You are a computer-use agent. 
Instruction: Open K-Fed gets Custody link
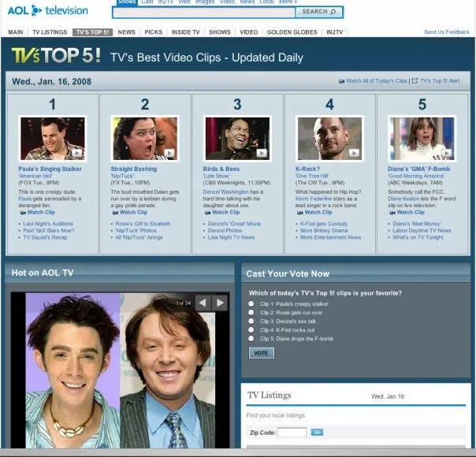click(x=324, y=224)
